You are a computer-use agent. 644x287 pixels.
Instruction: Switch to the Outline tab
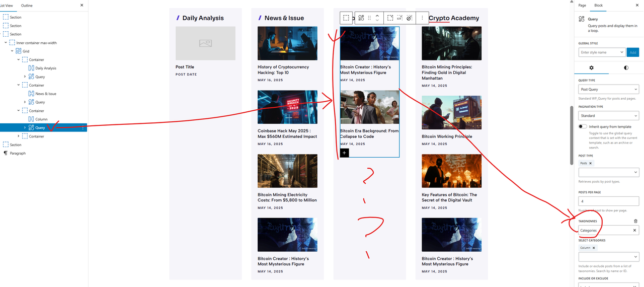click(27, 6)
